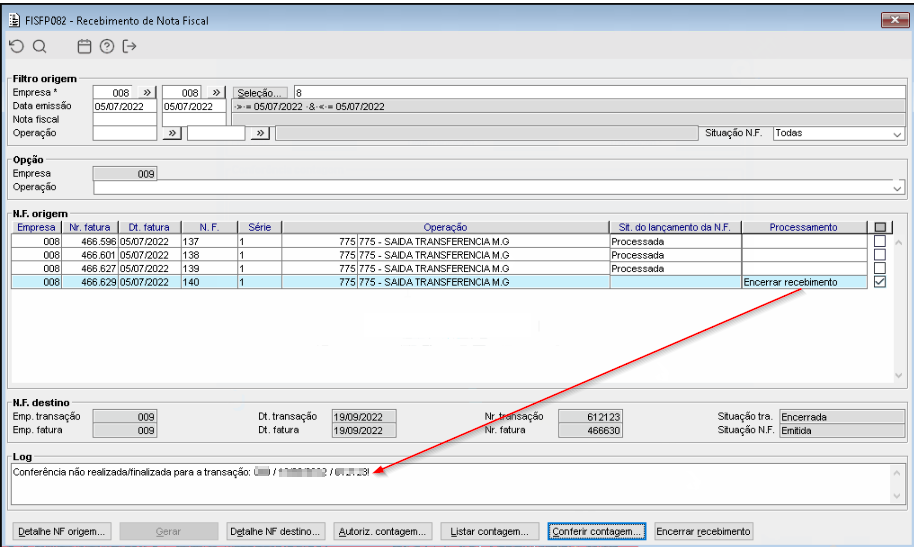Screen dimensions: 914x547
Task: Sort by the Nr. fatura column header
Action: pyautogui.click(x=90, y=227)
